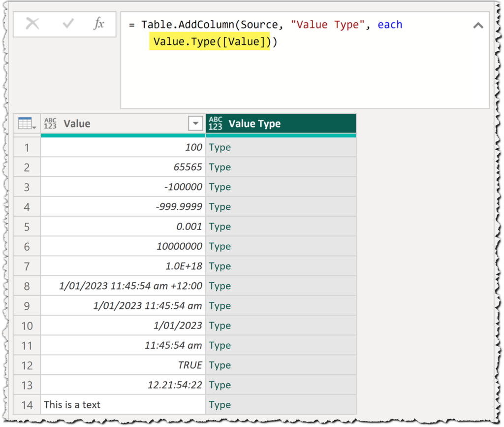Cancel the formula edit with the X icon
The height and width of the screenshot is (427, 504).
point(32,24)
